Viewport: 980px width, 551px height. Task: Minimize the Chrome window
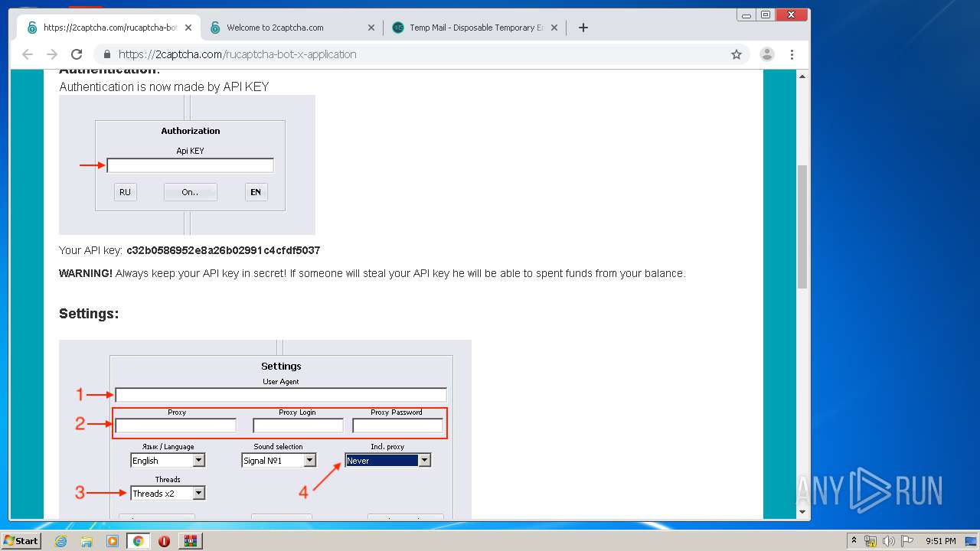click(x=746, y=15)
